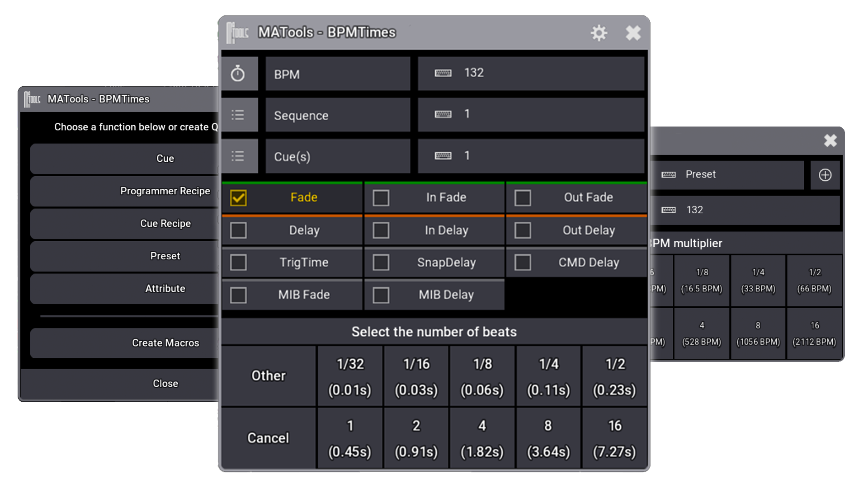Screen dimensions: 868x488
Task: Click the Cancel button
Action: pos(269,438)
